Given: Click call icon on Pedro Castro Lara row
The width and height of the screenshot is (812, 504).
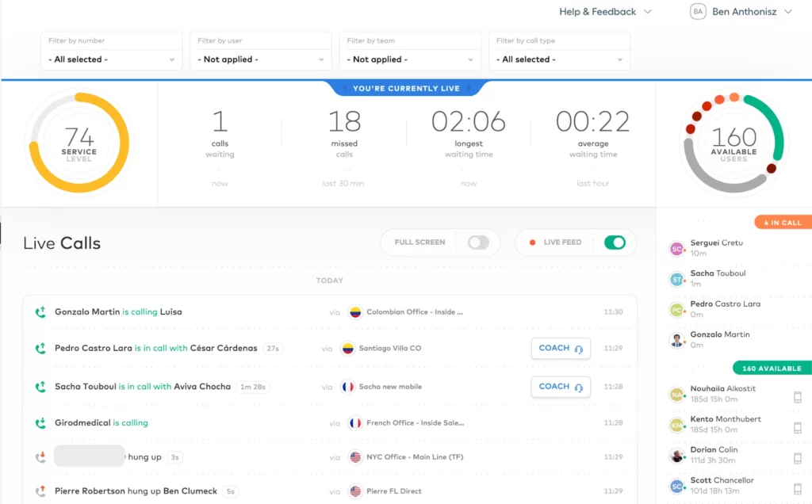Looking at the screenshot, I should click(40, 348).
